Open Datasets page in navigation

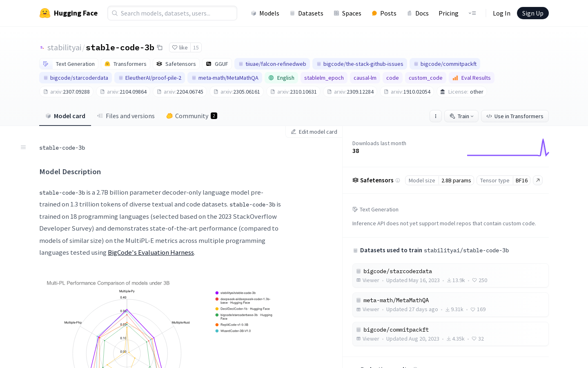point(306,13)
